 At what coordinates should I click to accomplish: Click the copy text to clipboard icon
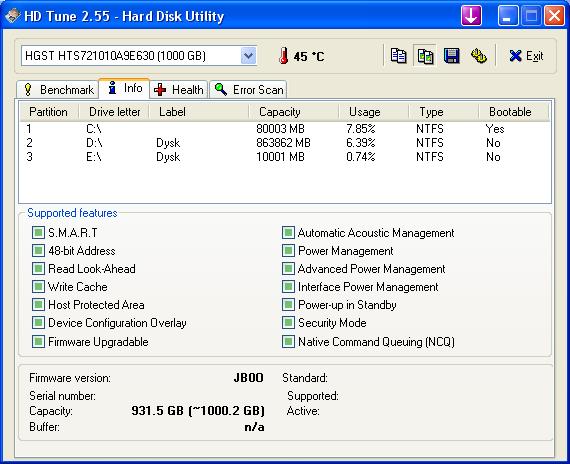(x=399, y=56)
